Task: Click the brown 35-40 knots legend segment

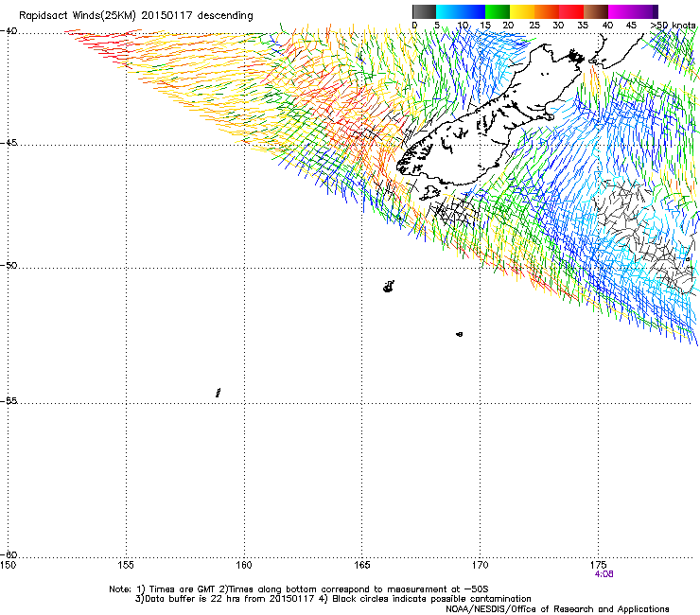Action: click(596, 11)
